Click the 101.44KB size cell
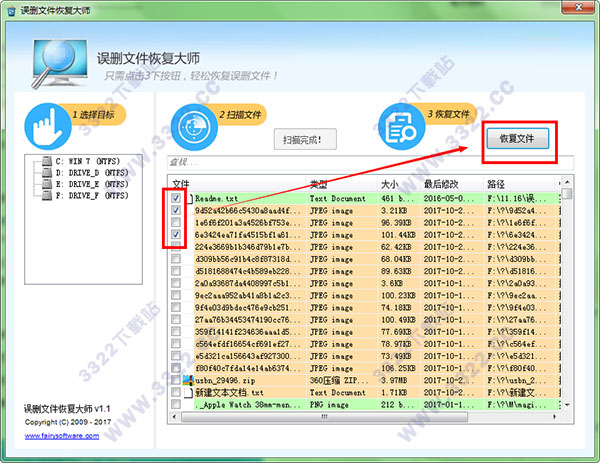The height and width of the screenshot is (463, 600). coord(398,235)
